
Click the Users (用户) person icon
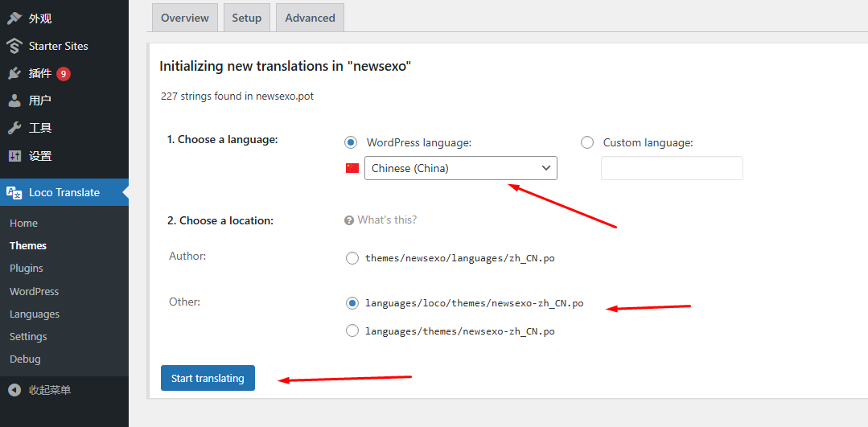click(x=14, y=101)
